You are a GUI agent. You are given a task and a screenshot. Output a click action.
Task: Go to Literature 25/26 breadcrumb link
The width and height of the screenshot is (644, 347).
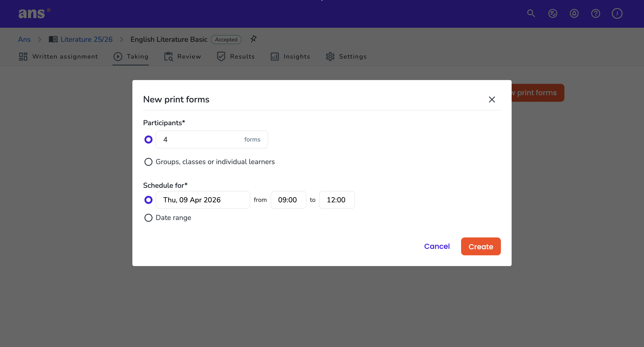click(87, 39)
